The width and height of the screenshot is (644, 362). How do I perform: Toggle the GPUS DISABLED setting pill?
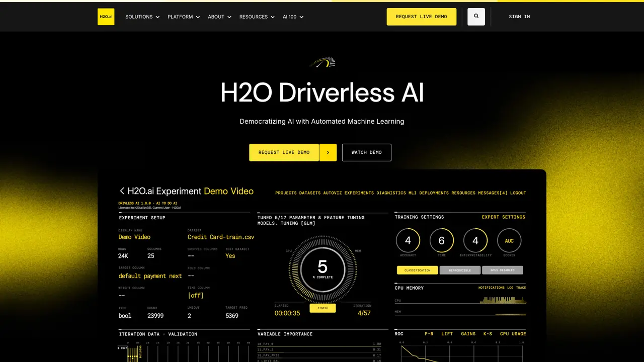click(x=503, y=270)
